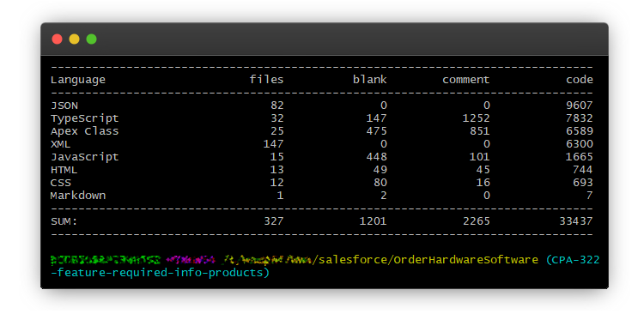Select the Markdown language row label
Image resolution: width=644 pixels, height=314 pixels.
78,196
